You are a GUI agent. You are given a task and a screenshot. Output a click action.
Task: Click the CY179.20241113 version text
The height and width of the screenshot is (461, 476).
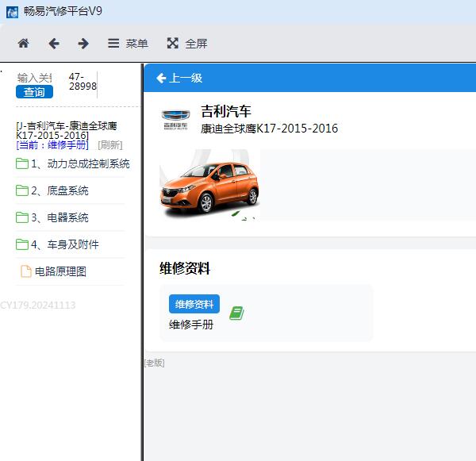[x=37, y=305]
